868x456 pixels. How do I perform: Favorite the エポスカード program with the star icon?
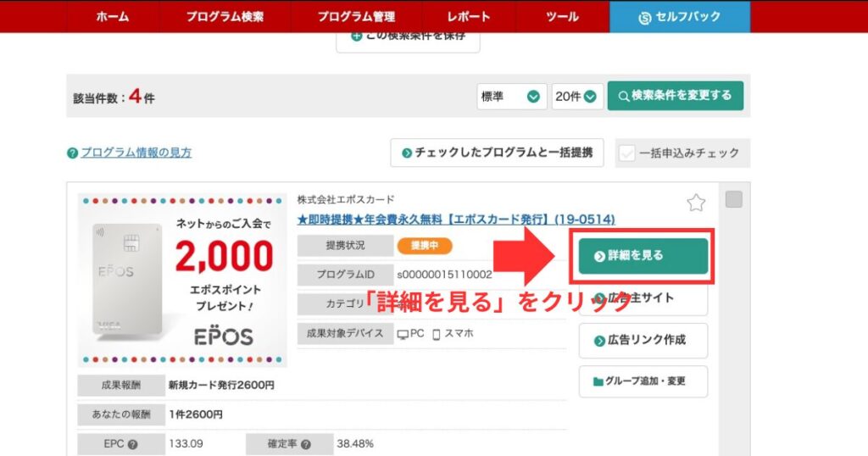tap(696, 203)
